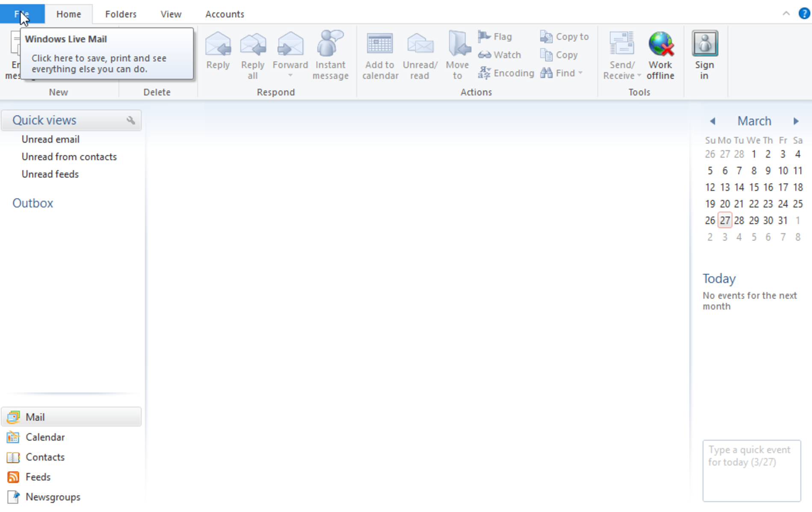Switch to the View tab
This screenshot has height=512, width=812.
pyautogui.click(x=171, y=14)
